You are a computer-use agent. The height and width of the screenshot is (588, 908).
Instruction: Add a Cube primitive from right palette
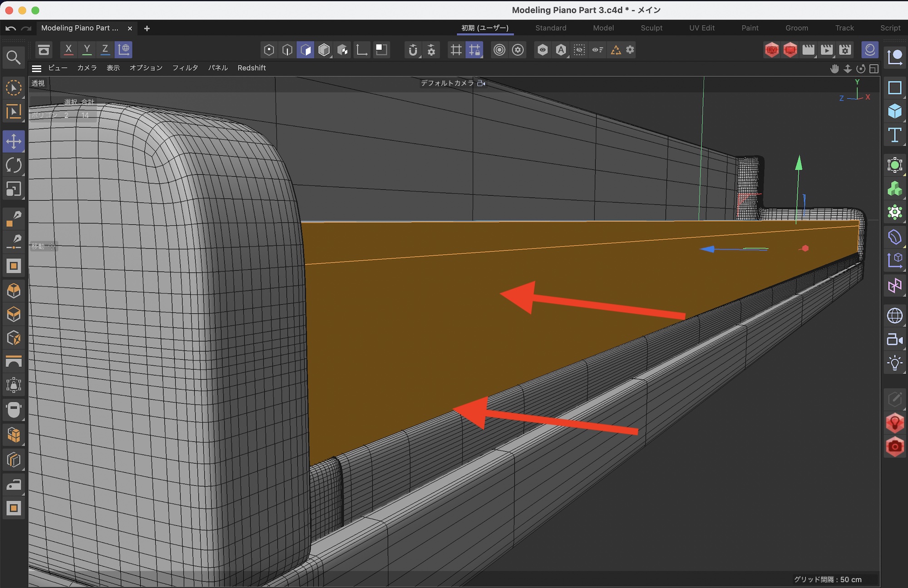coord(894,111)
